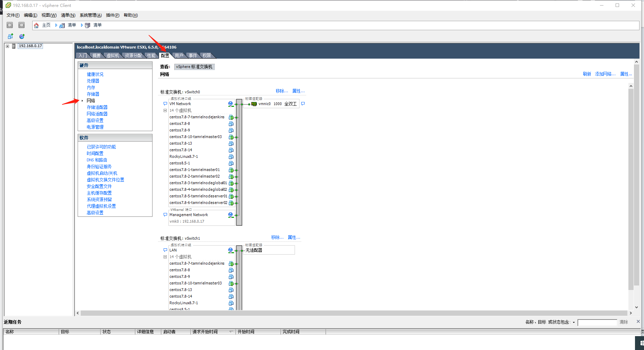Click VM icon for centos7.8-8 in vSwitch0
Viewport: 644px width, 350px height.
231,124
